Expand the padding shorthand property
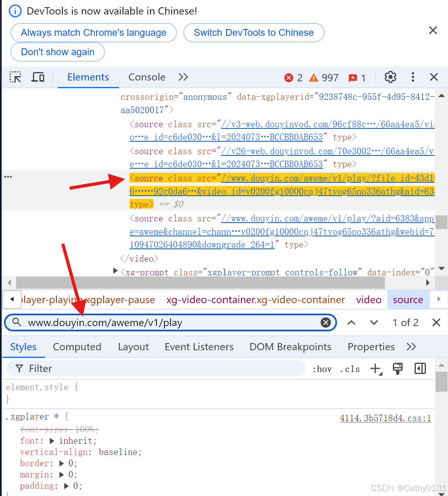This screenshot has height=496, width=448. [66, 486]
